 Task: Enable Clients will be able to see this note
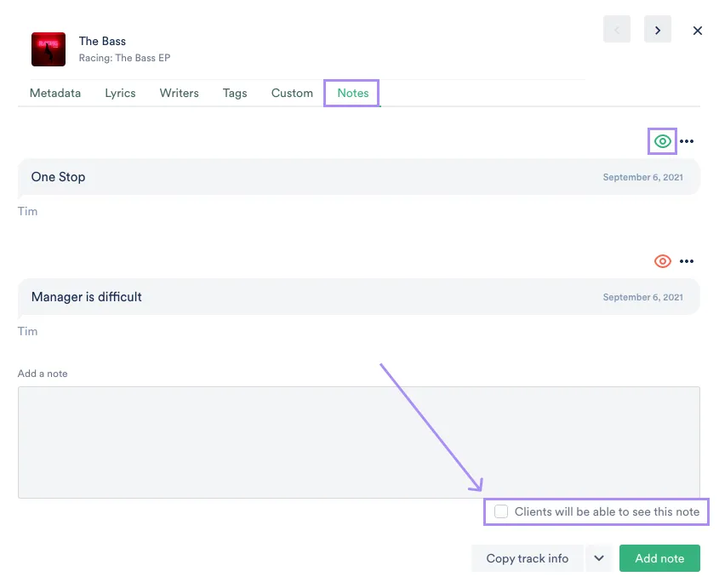[502, 511]
